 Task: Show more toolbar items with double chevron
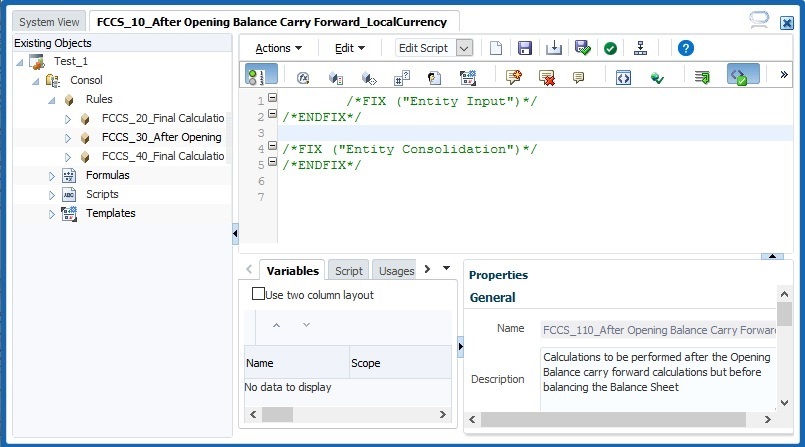(784, 75)
